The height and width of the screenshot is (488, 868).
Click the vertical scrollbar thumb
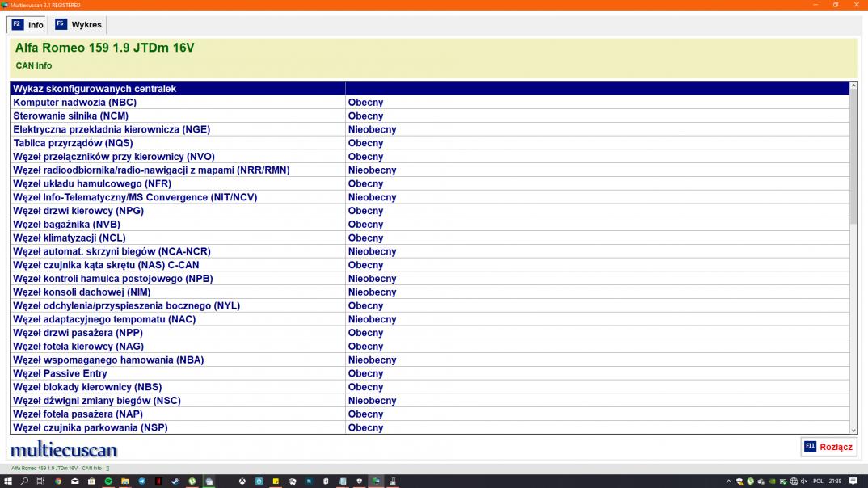tap(853, 157)
